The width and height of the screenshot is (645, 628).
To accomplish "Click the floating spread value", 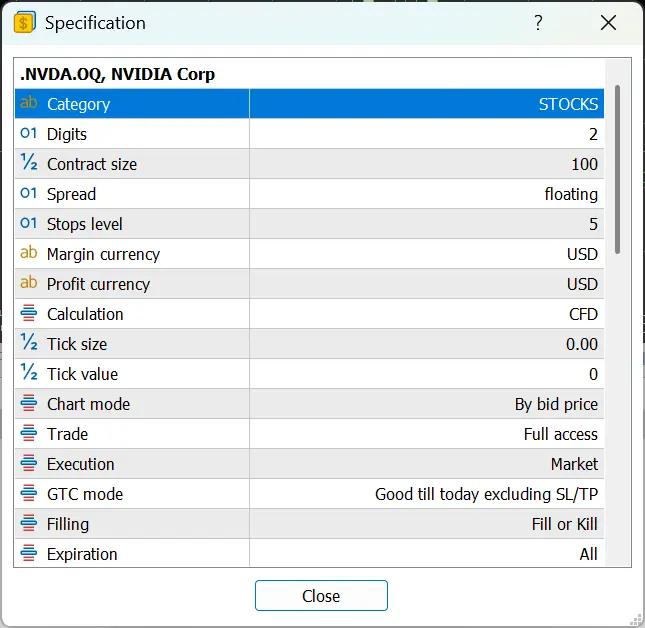I will click(571, 195).
